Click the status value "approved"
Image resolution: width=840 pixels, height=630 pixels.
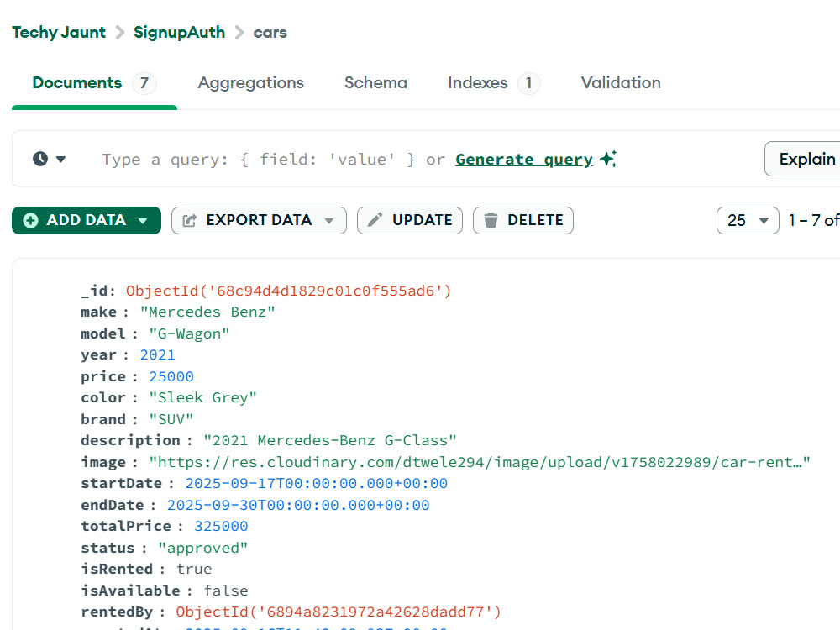(x=203, y=548)
